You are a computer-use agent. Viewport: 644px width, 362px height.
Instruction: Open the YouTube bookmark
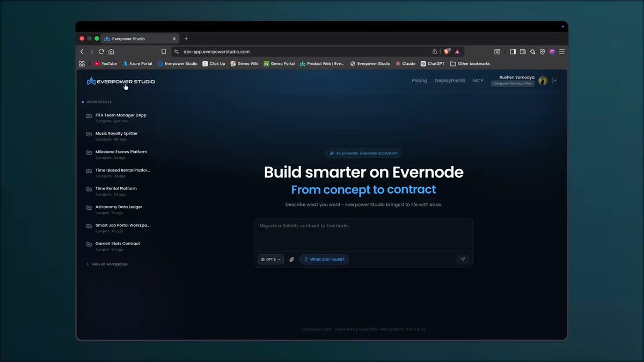(106, 63)
